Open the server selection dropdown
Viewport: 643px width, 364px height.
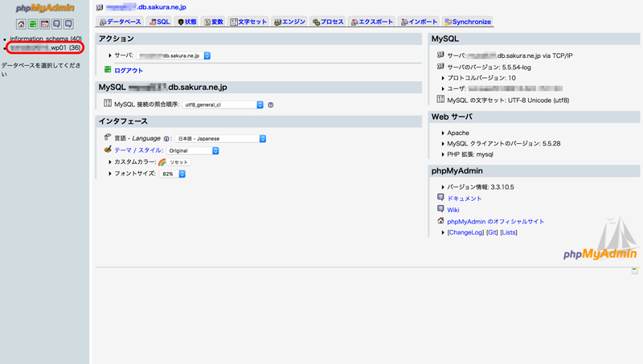click(x=174, y=55)
